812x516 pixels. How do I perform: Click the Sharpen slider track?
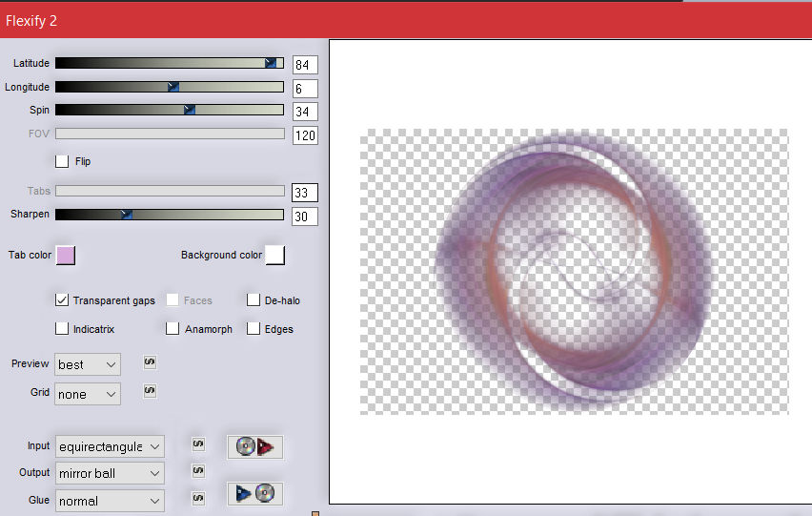point(170,215)
